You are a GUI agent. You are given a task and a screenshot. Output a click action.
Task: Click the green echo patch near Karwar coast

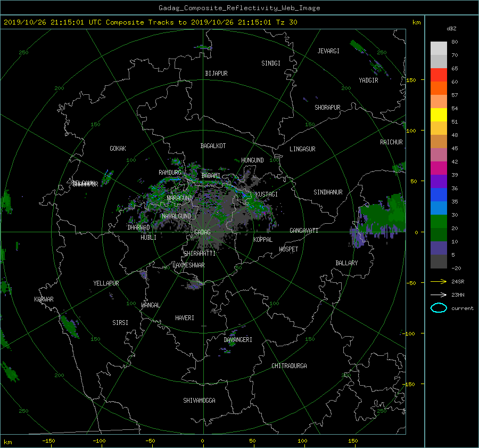[x=70, y=327]
